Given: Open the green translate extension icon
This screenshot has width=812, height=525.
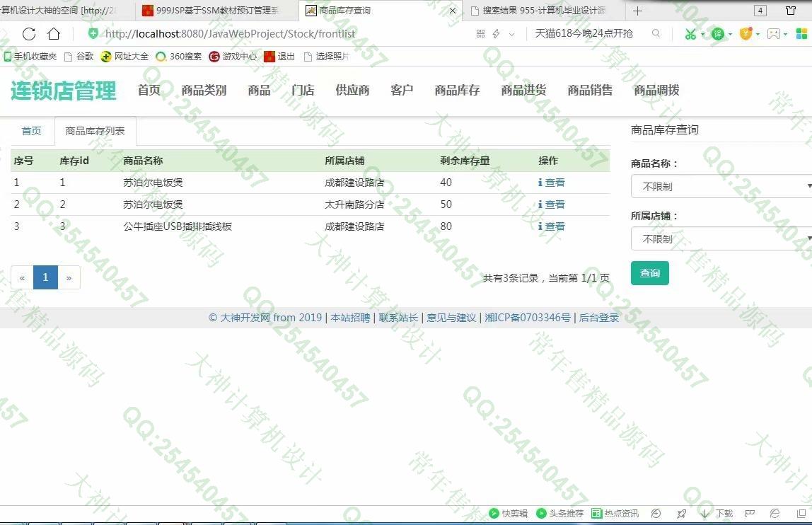Looking at the screenshot, I should tap(718, 34).
